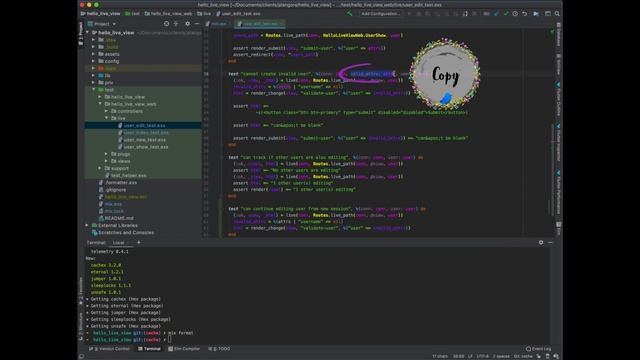The image size is (640, 360).
Task: Expand the controllers folder
Action: pyautogui.click(x=107, y=111)
